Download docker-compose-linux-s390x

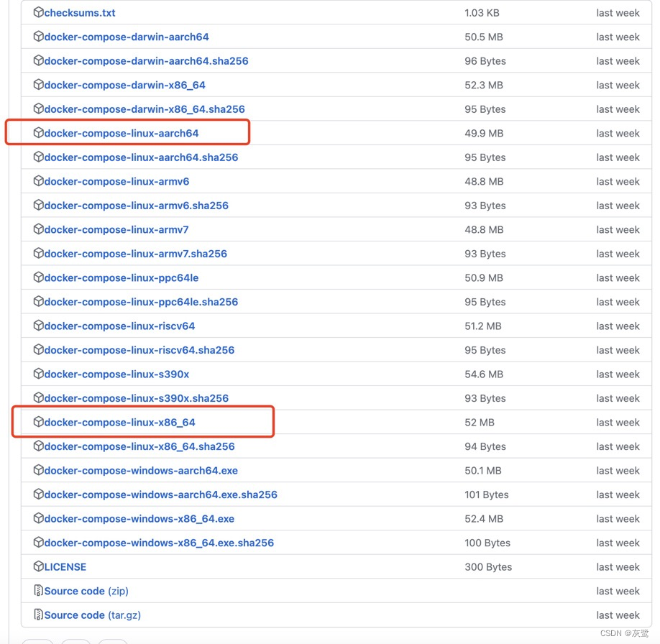click(116, 374)
